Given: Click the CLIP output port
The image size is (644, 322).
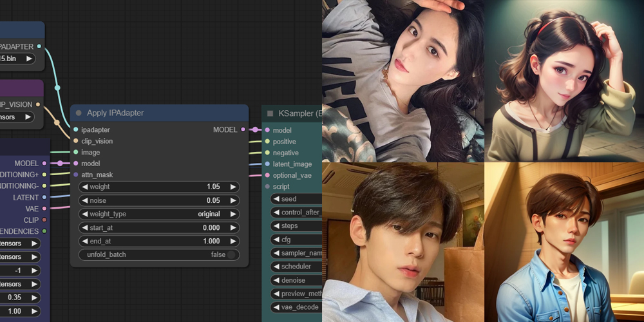Looking at the screenshot, I should click(44, 220).
